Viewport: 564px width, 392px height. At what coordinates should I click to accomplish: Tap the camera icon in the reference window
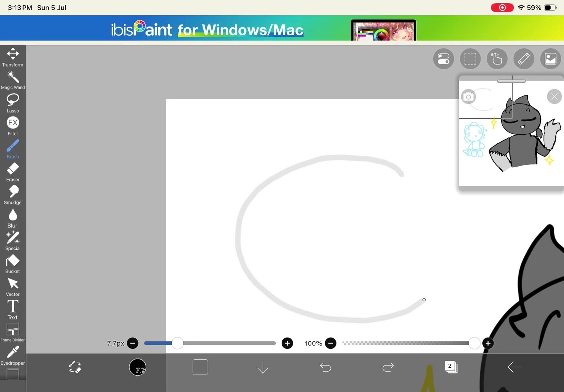click(x=469, y=97)
